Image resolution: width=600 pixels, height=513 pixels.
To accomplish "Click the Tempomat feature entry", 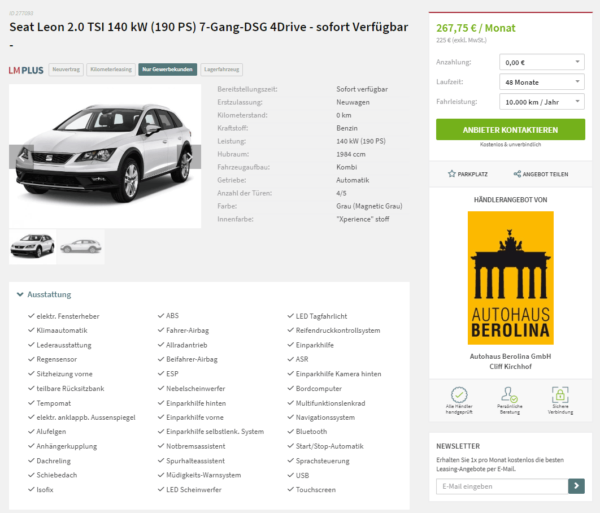I will click(x=54, y=403).
